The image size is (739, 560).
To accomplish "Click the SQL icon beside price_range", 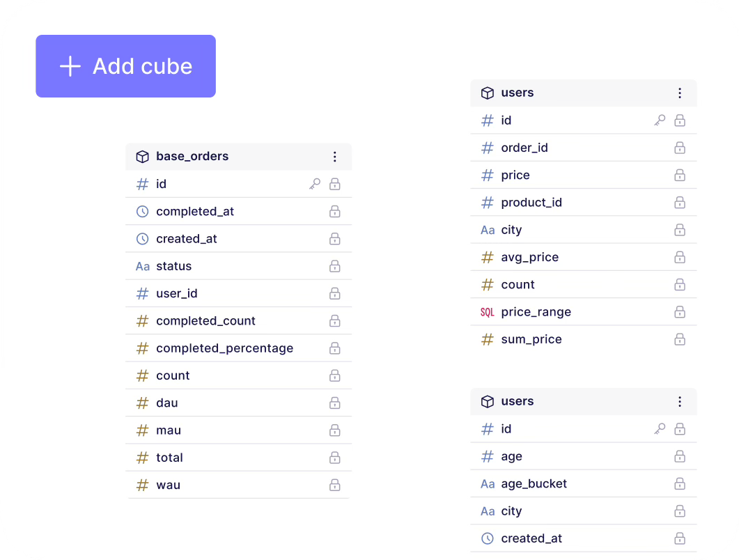I will pyautogui.click(x=488, y=312).
